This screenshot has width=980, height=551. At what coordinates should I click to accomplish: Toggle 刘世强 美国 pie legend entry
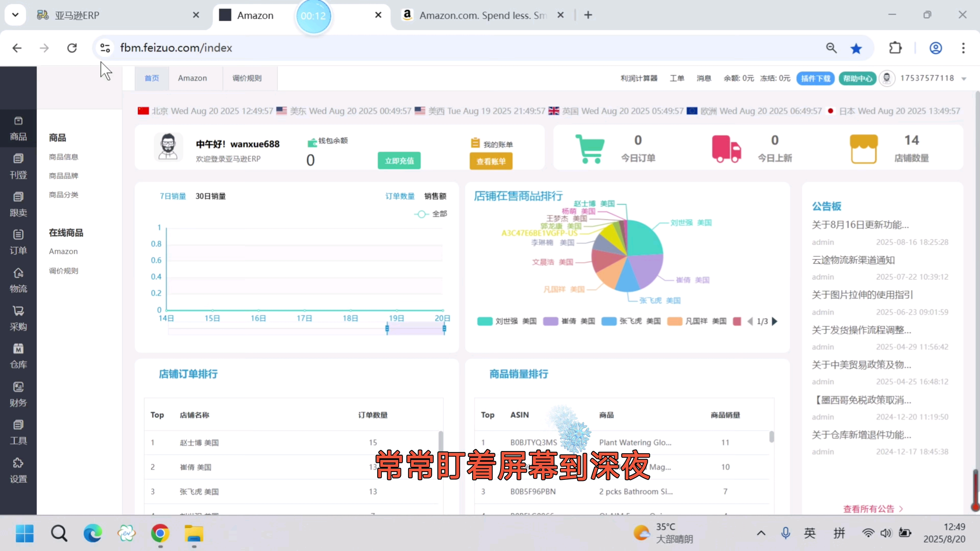pyautogui.click(x=507, y=321)
